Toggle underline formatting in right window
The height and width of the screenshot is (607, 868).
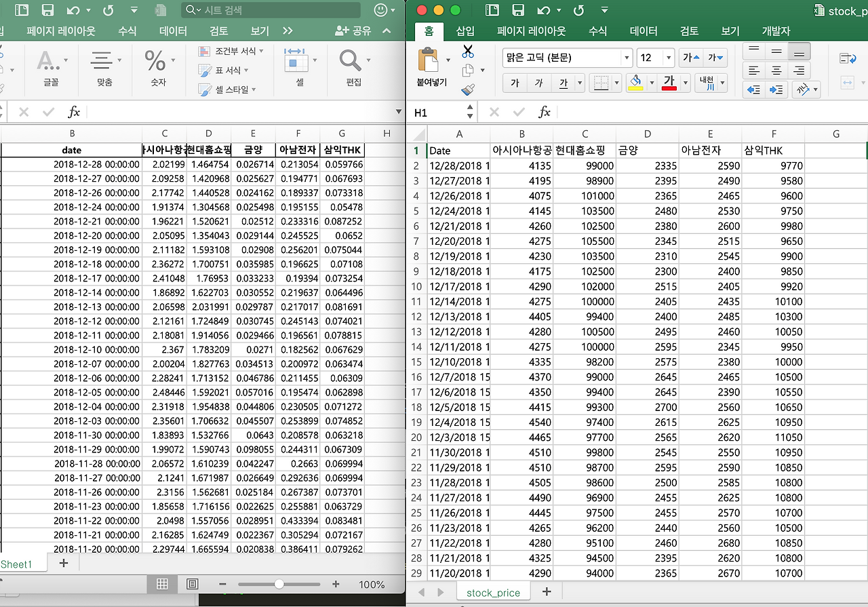point(564,83)
